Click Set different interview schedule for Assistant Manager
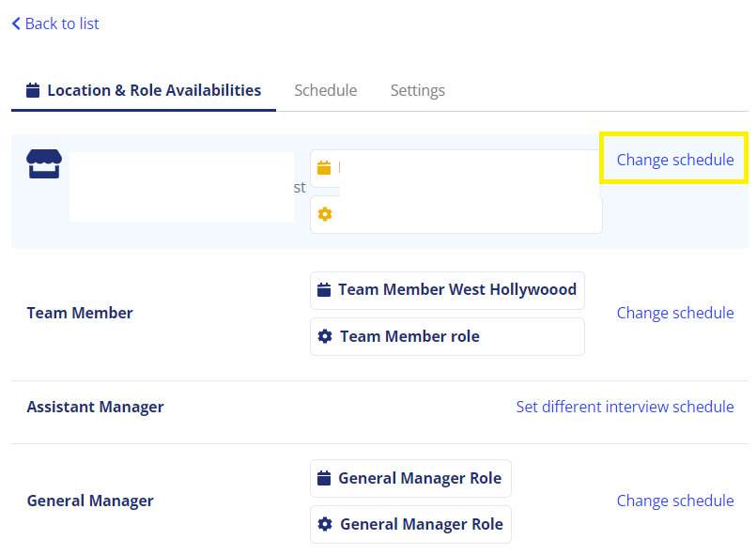This screenshot has width=756, height=555. pyautogui.click(x=625, y=407)
